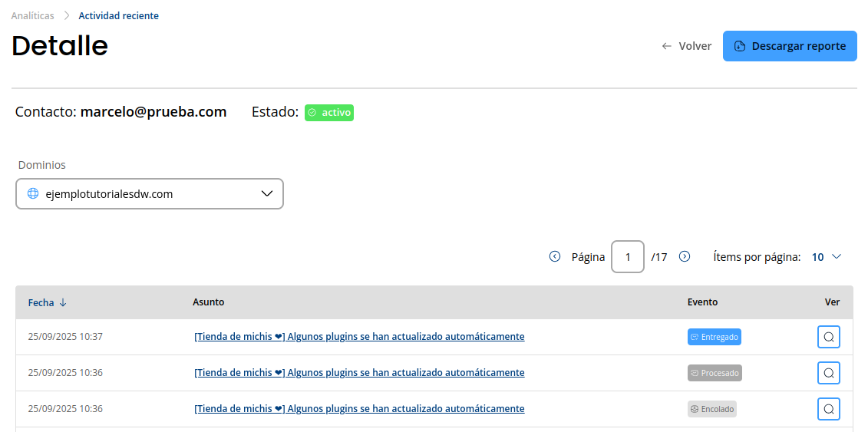Go to the previous page arrow
868x432 pixels.
555,257
